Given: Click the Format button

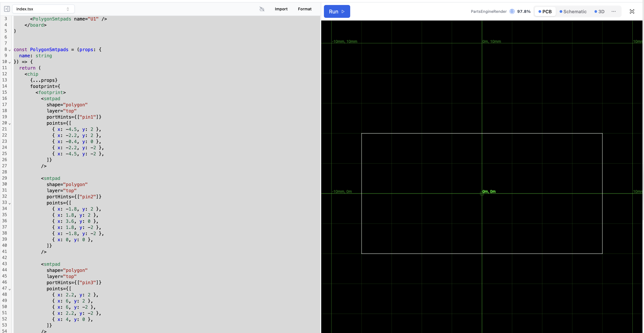Looking at the screenshot, I should [x=305, y=9].
